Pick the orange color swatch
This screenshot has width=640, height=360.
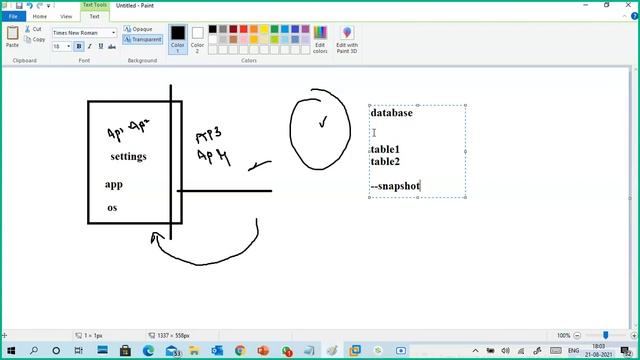coord(254,29)
